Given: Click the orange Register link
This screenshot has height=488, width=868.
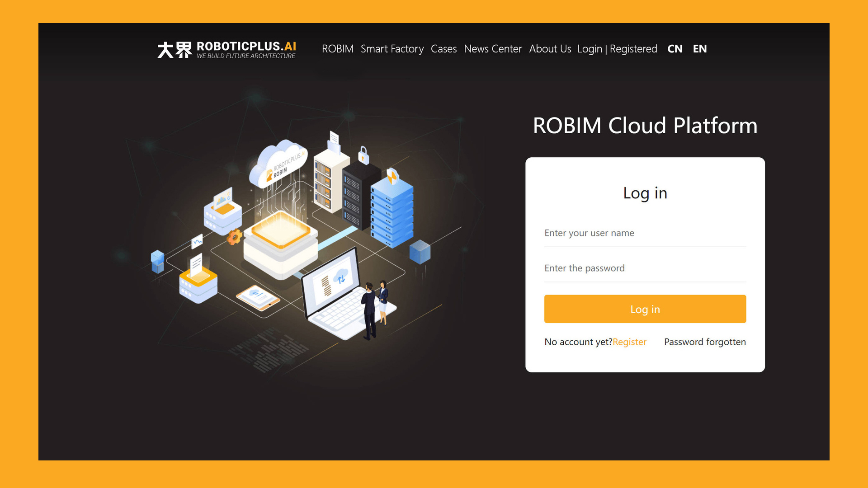Looking at the screenshot, I should pyautogui.click(x=629, y=342).
